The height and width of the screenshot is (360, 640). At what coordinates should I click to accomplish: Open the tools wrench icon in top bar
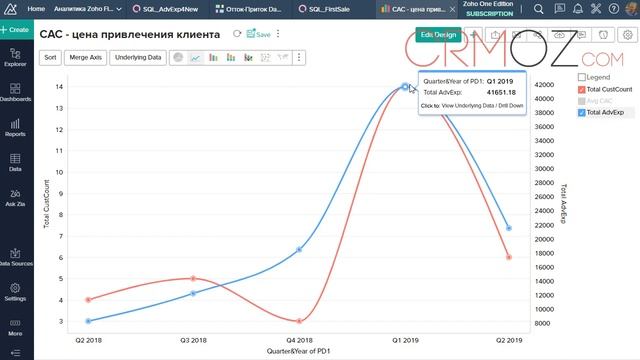596,9
